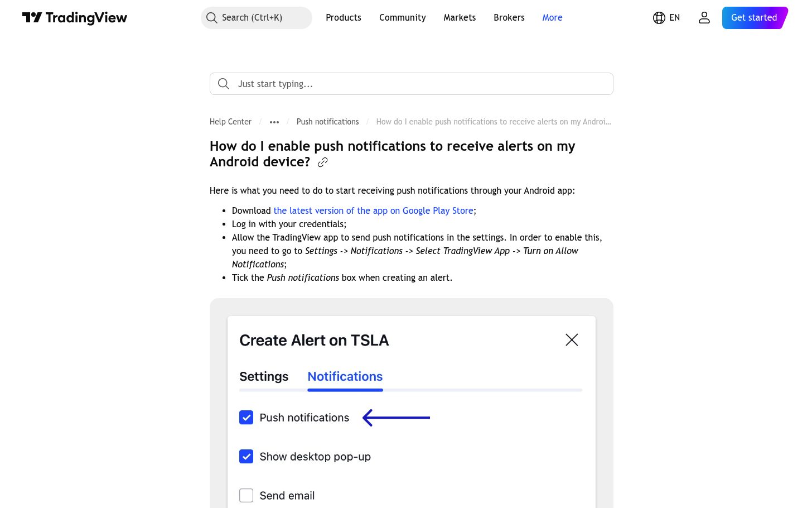Open the Community menu

(403, 18)
